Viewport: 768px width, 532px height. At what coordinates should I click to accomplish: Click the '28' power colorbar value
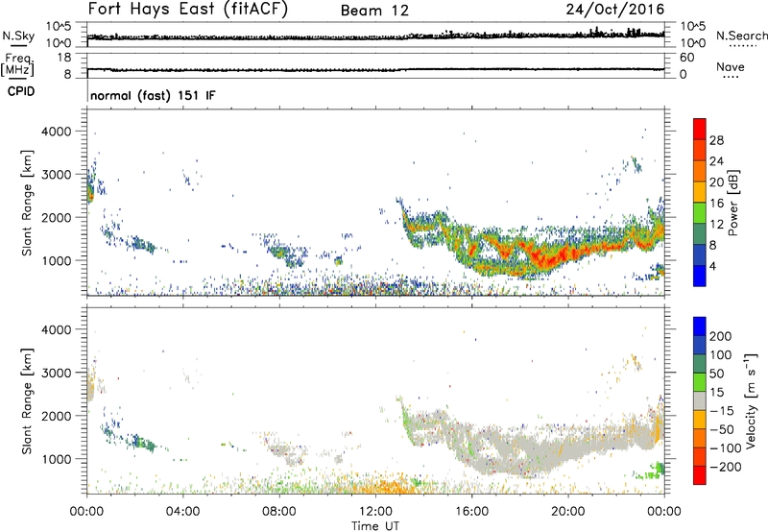coord(716,140)
